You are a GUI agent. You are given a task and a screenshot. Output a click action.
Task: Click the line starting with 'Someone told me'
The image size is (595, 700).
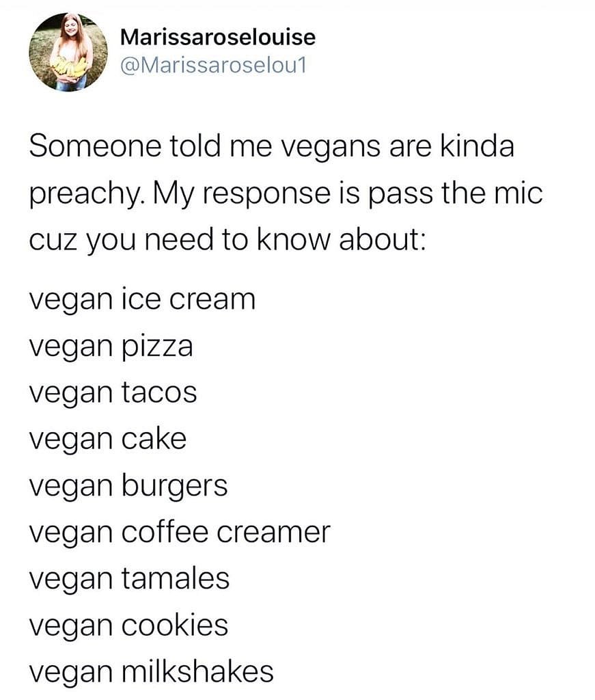click(271, 146)
